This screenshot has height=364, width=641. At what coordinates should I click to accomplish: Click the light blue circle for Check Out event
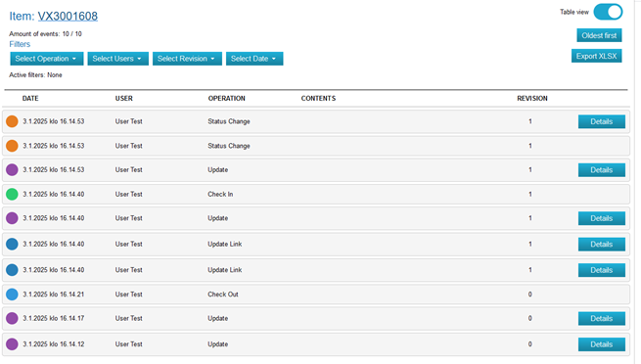(x=12, y=295)
